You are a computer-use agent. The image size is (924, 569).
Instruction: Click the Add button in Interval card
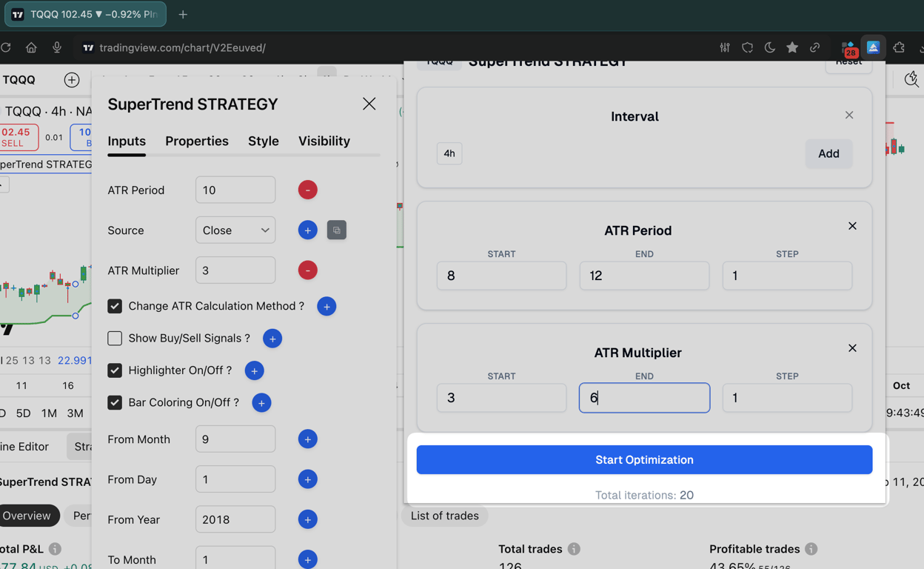(x=828, y=153)
